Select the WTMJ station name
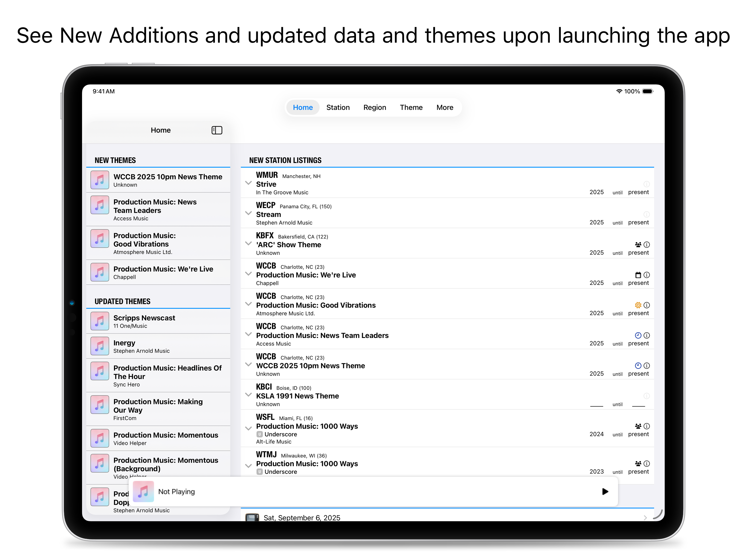The width and height of the screenshot is (747, 560). click(266, 455)
